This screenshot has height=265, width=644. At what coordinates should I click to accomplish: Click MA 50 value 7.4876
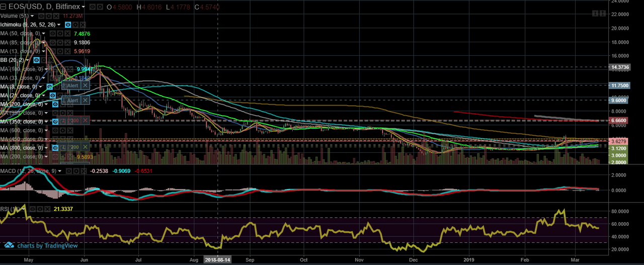click(x=82, y=34)
